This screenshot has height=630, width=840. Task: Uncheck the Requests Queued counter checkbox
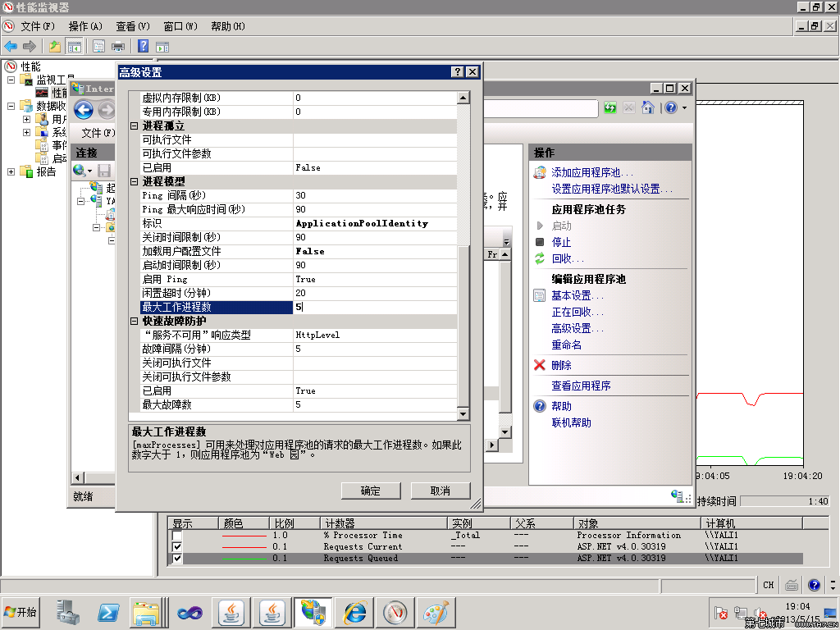click(177, 559)
